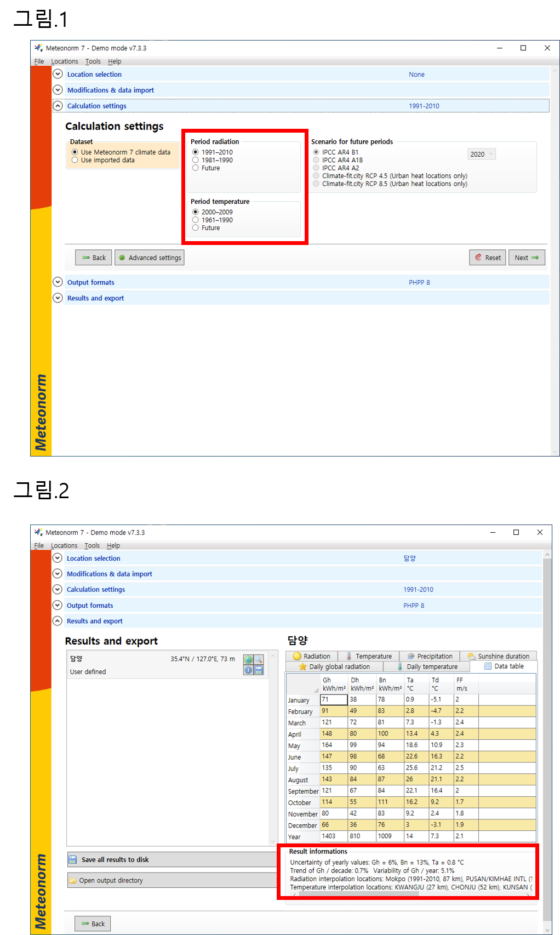Click Back button in Results and export
This screenshot has width=560, height=935.
point(93,923)
